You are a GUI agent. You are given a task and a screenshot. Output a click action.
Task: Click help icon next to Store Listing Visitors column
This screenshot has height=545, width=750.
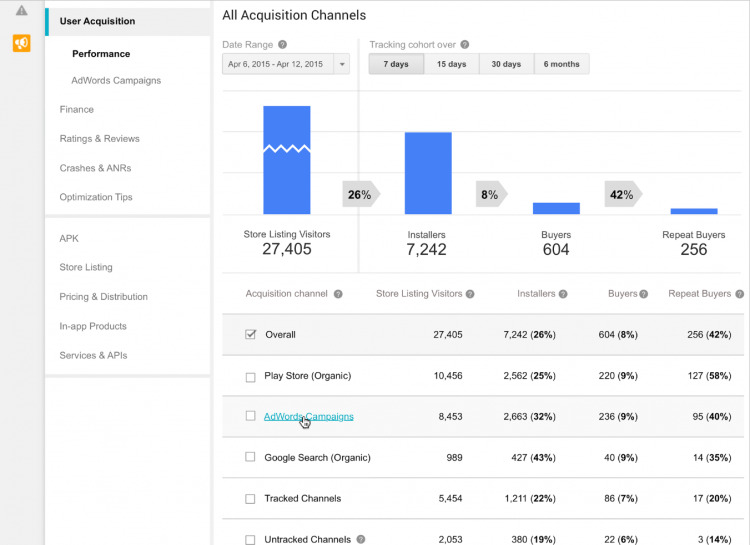pos(470,294)
